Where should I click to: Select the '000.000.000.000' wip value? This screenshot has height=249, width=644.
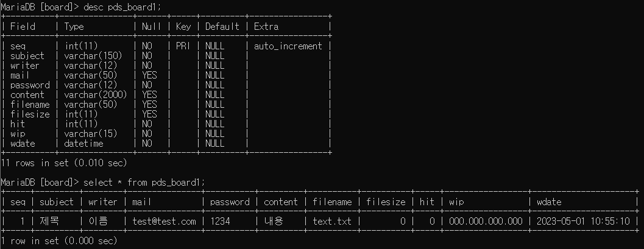[486, 222]
